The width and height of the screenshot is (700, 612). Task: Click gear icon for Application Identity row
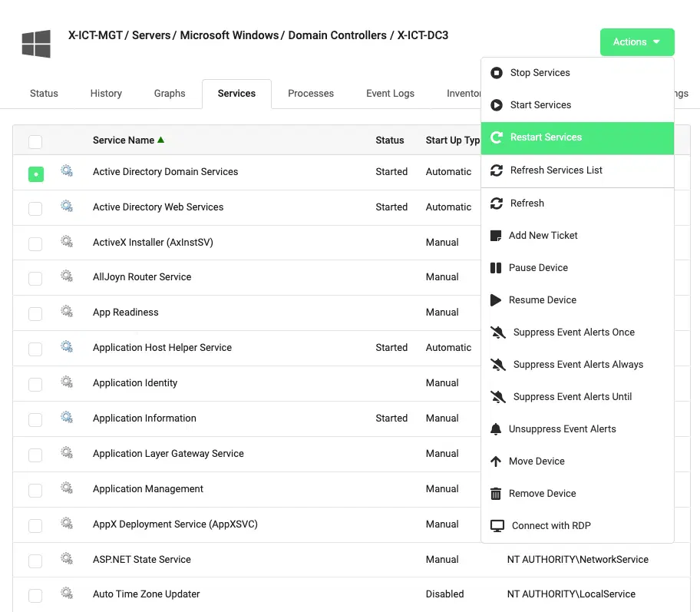coord(67,382)
